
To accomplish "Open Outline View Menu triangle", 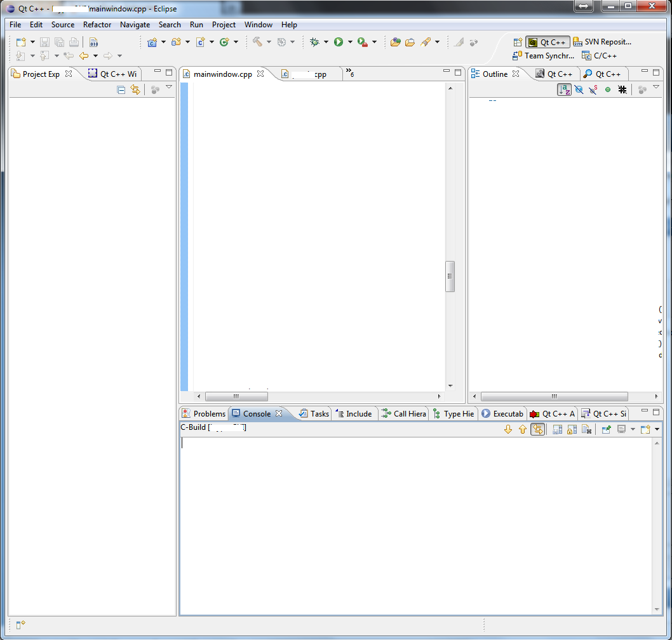I will tap(655, 87).
